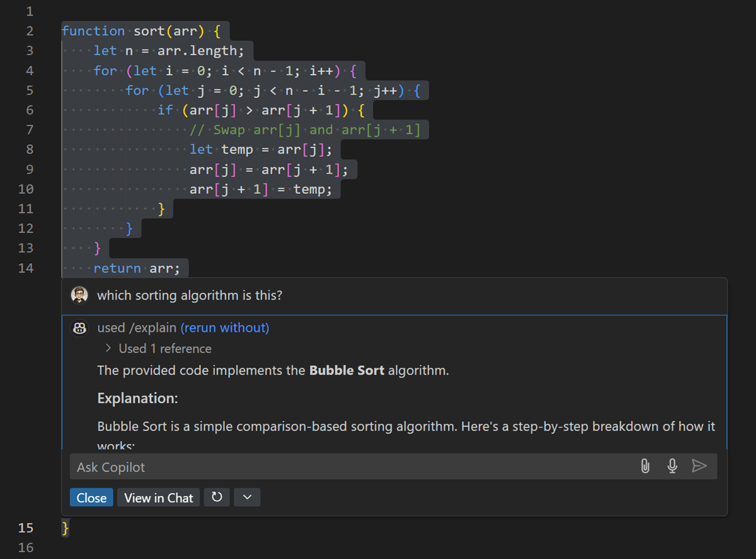Start voice input with the microphone icon
The image size is (756, 559).
click(x=672, y=466)
